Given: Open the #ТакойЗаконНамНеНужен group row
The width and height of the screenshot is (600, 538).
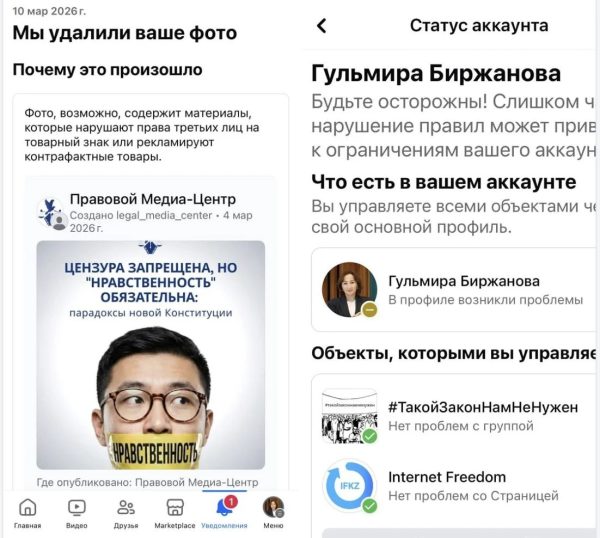Looking at the screenshot, I should 455,416.
